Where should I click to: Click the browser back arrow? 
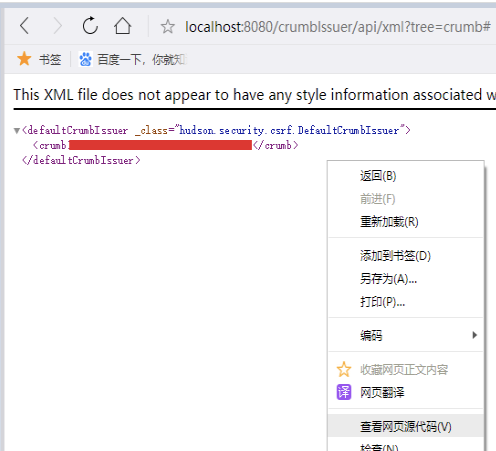24,26
